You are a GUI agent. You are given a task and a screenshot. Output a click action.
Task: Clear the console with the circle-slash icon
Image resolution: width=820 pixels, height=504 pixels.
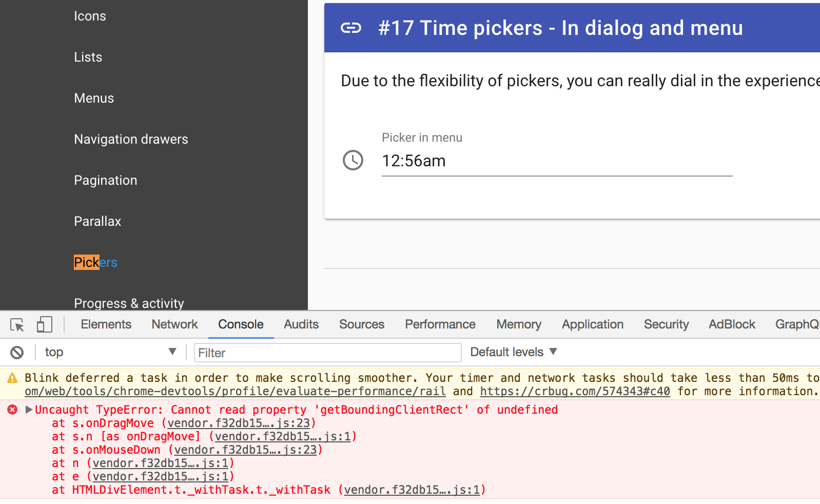pos(17,352)
